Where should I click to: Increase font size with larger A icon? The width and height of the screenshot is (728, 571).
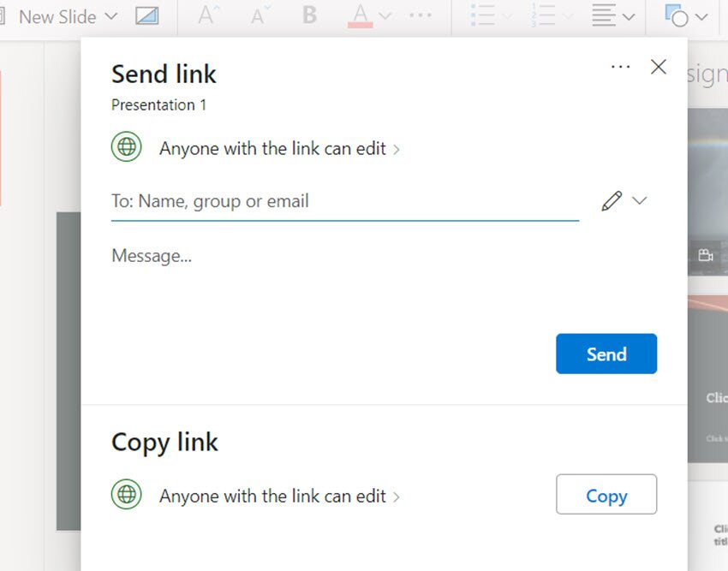pos(206,15)
